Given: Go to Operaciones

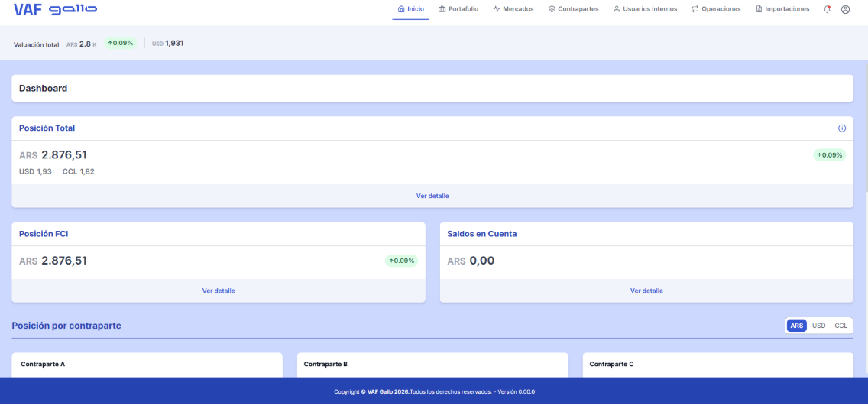Looking at the screenshot, I should coord(716,9).
